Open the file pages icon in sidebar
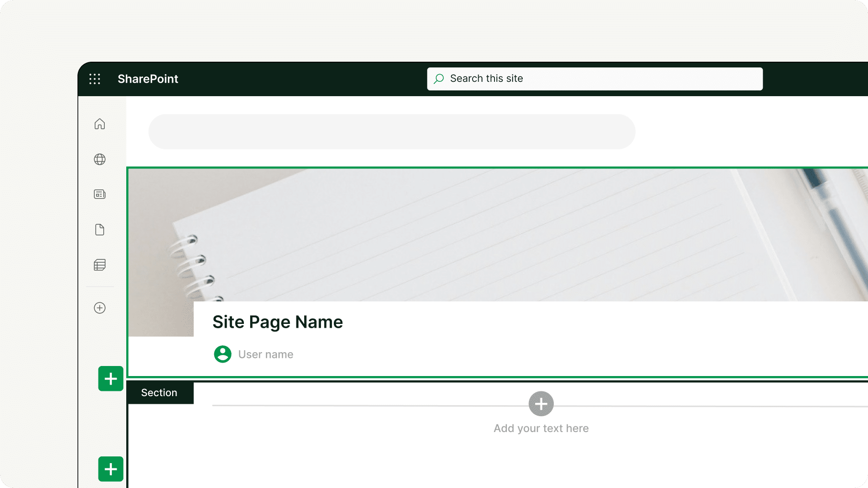This screenshot has height=488, width=868. click(x=99, y=230)
